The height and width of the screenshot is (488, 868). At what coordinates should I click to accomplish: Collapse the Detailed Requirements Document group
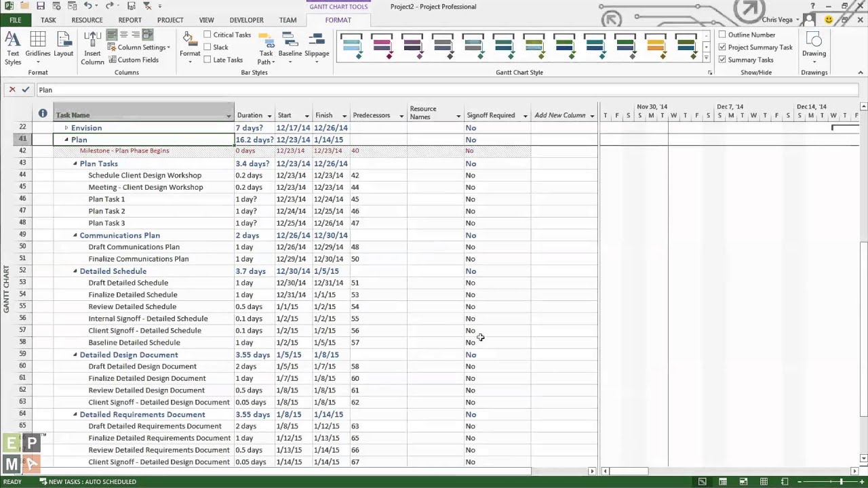pyautogui.click(x=75, y=414)
